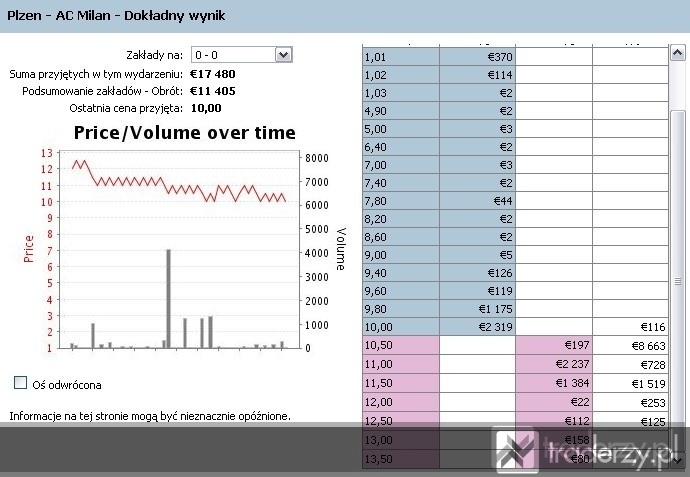Screen dimensions: 690x477
Task: Click the 7,40 price cell
Action: (x=401, y=183)
